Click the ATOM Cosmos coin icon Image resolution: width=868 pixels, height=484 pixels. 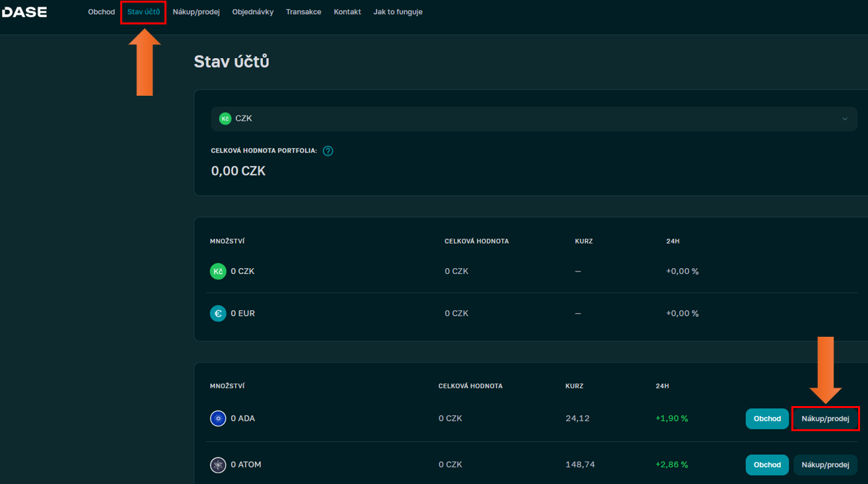pos(217,465)
